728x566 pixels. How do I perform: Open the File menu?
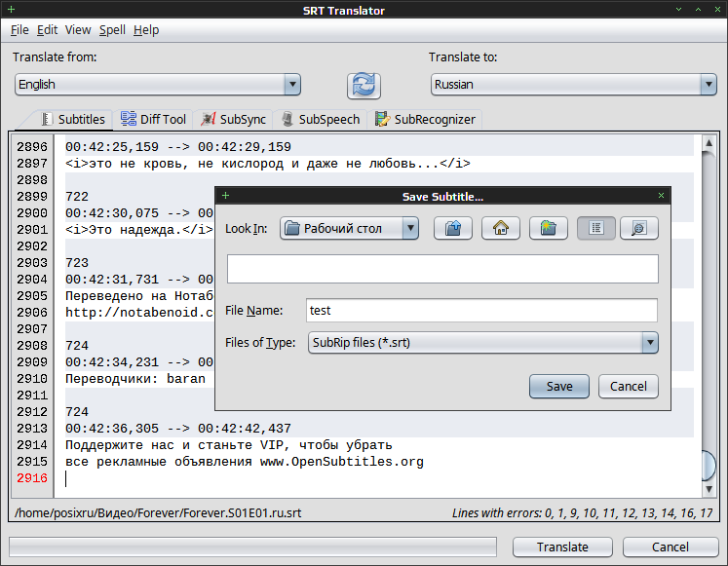click(x=19, y=29)
